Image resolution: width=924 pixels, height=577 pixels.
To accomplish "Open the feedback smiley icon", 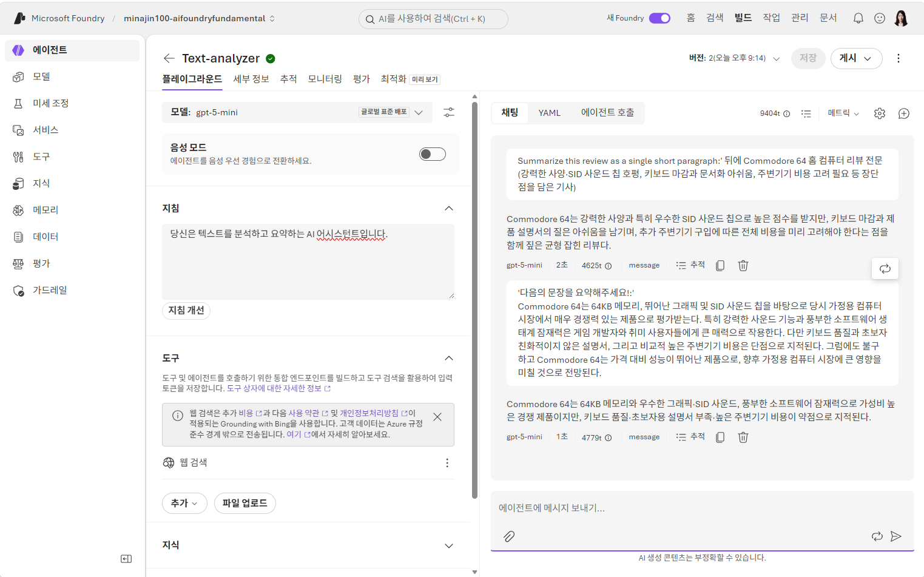I will tap(879, 18).
